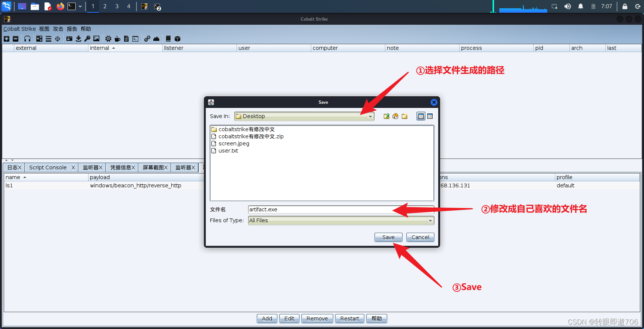Switch to workspace 4 in panel
This screenshot has width=644, height=329.
tap(129, 6)
